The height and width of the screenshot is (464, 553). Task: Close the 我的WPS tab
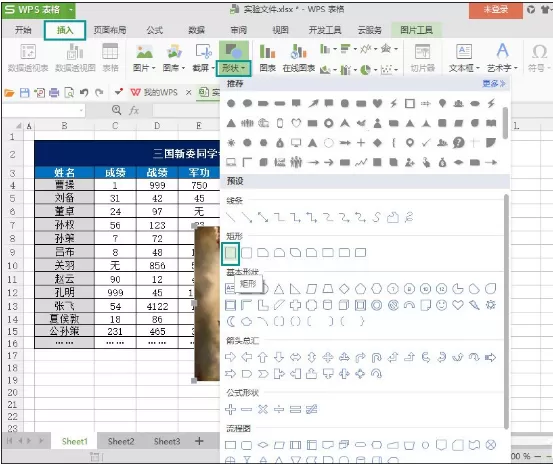189,93
